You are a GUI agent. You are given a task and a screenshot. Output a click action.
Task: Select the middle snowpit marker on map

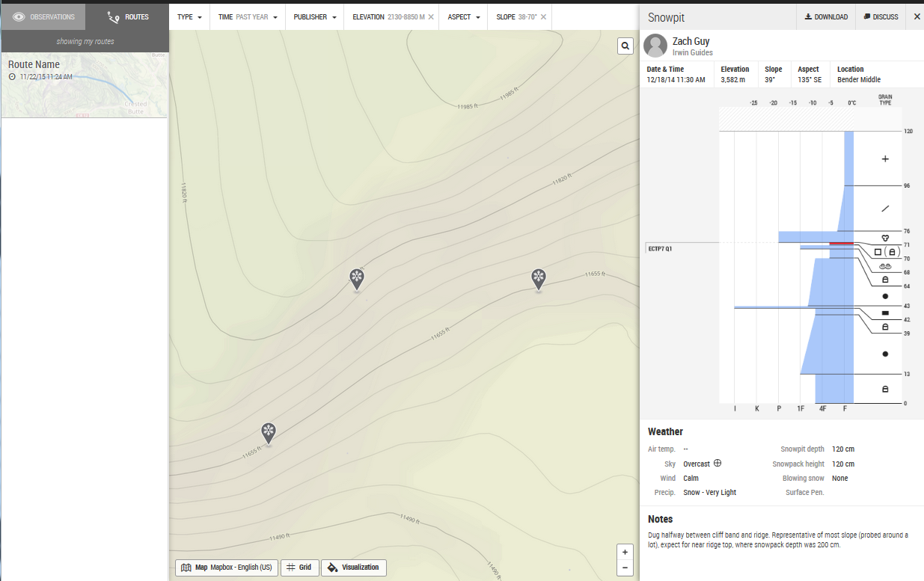click(x=357, y=280)
